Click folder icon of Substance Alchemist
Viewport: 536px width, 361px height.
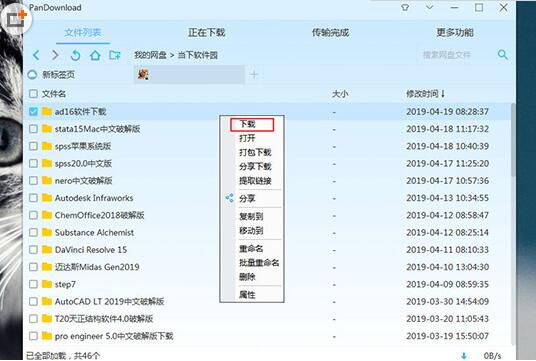47,232
